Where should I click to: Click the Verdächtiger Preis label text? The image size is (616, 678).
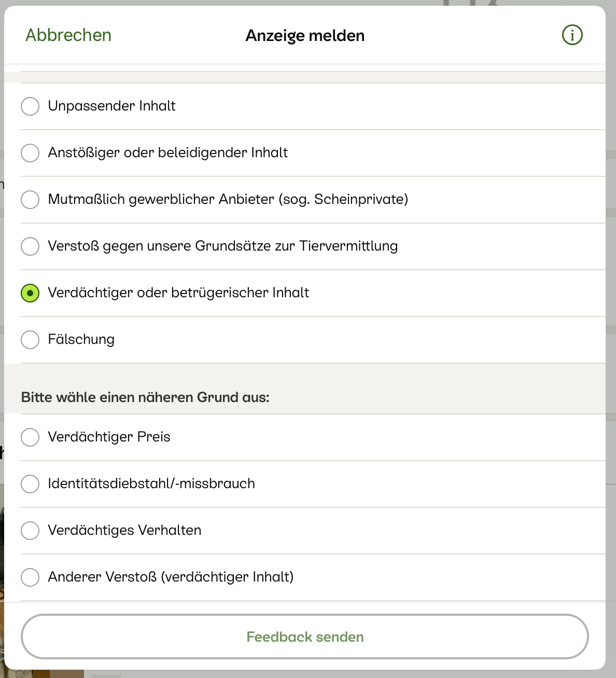tap(109, 437)
